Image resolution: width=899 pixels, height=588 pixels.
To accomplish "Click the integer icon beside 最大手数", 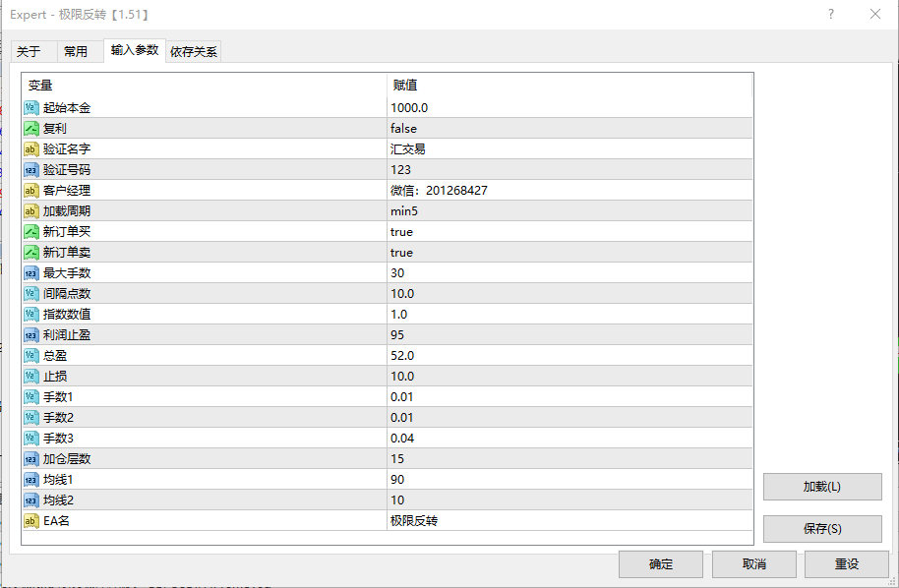I will coord(31,272).
